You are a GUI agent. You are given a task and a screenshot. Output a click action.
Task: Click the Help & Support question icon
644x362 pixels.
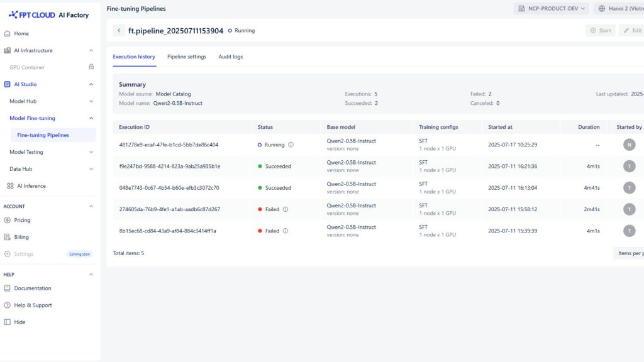click(x=7, y=305)
